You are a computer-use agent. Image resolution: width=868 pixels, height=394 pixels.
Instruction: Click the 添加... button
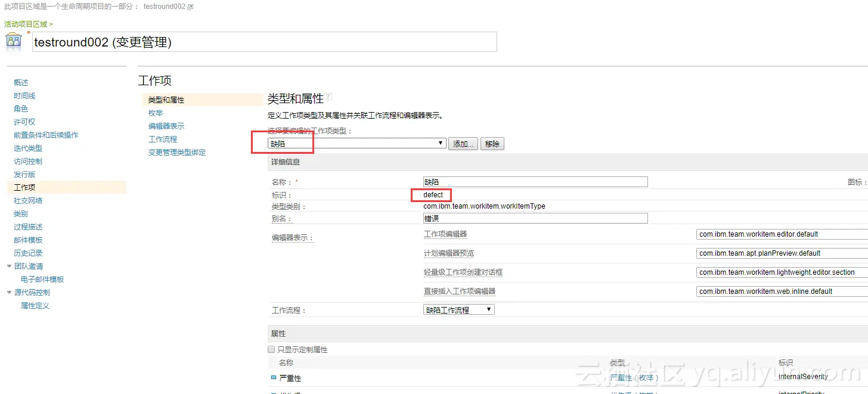click(x=463, y=144)
